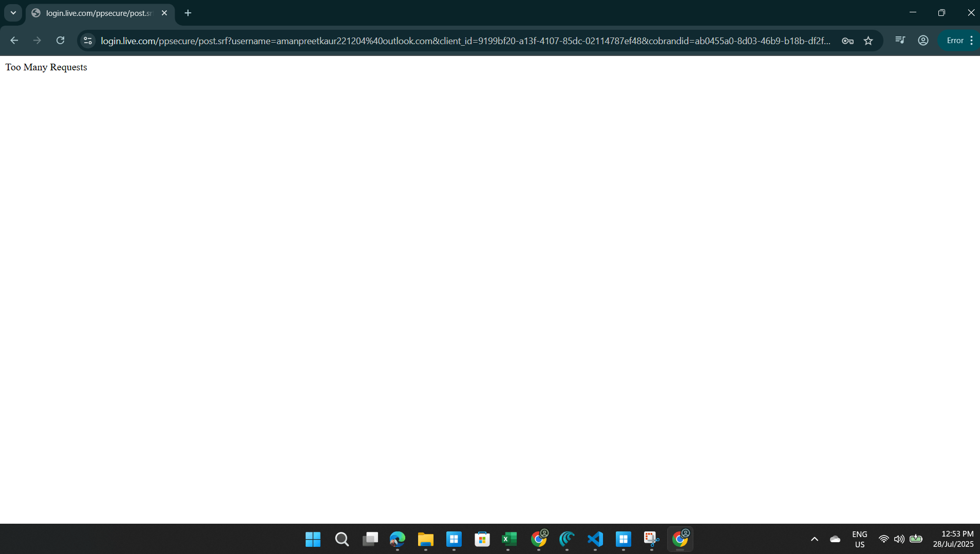Expand hidden icons chevron in system tray

click(814, 539)
